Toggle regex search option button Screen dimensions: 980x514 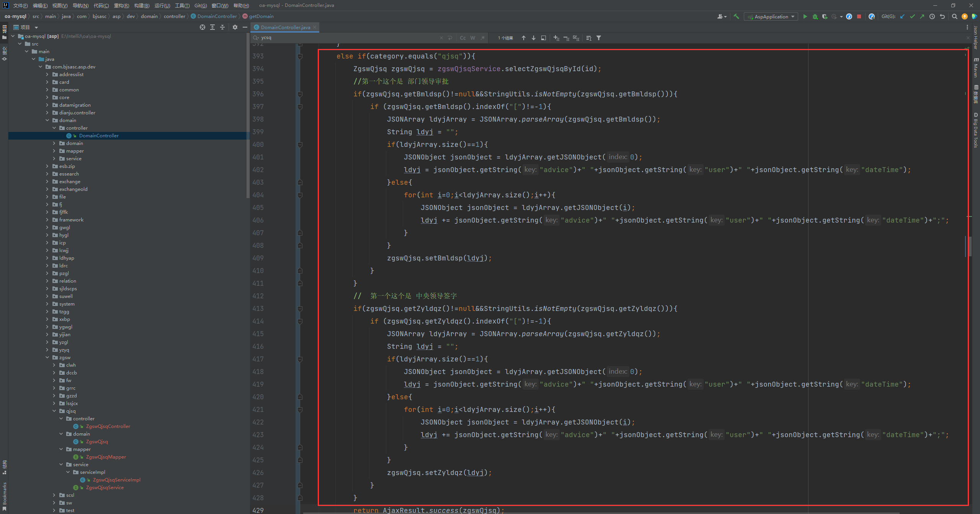coord(483,38)
